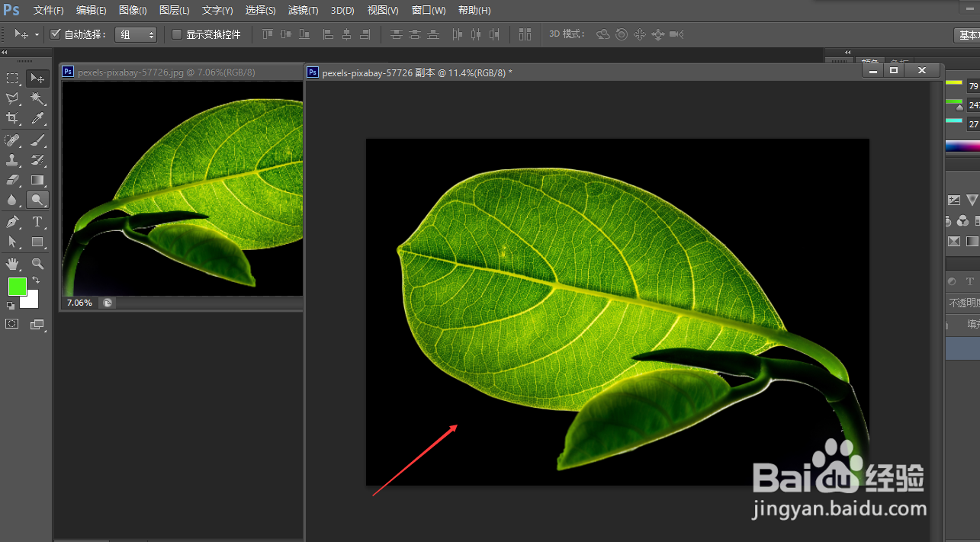Select the Crop tool

pyautogui.click(x=13, y=118)
